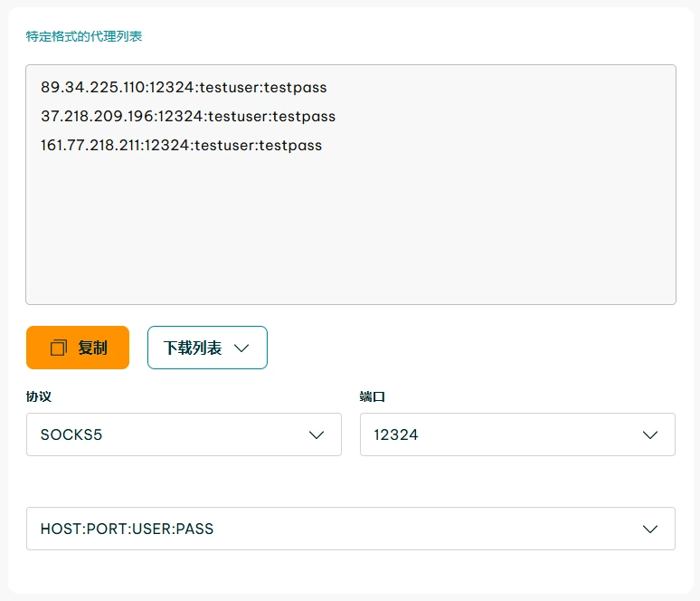This screenshot has width=700, height=601.
Task: Click the SOCKS5 text in the protocol field
Action: point(71,434)
